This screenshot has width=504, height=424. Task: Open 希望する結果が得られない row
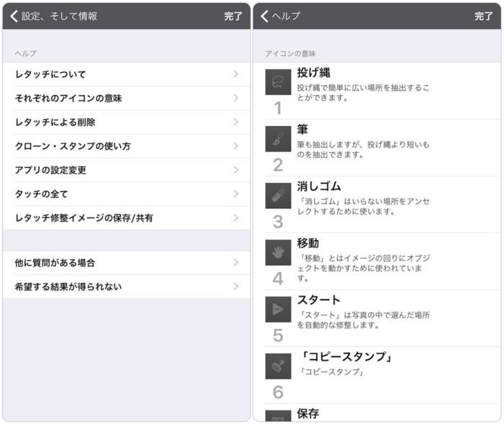tap(126, 287)
